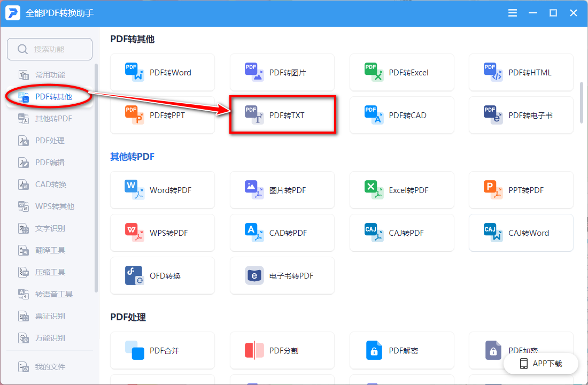Open 翻译工具 in the sidebar
588x385 pixels.
point(50,250)
